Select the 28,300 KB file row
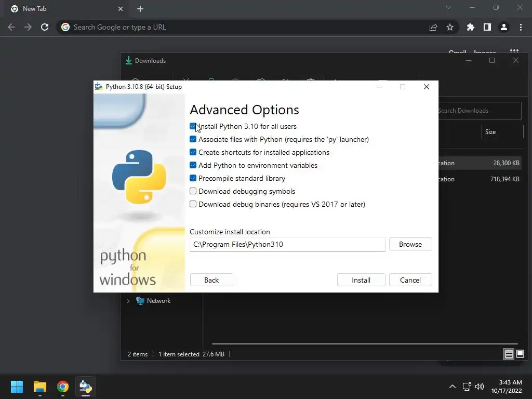532x399 pixels. 481,163
